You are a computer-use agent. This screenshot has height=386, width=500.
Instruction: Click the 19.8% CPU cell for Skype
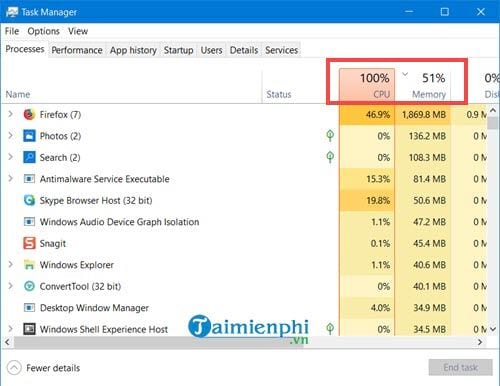point(367,200)
